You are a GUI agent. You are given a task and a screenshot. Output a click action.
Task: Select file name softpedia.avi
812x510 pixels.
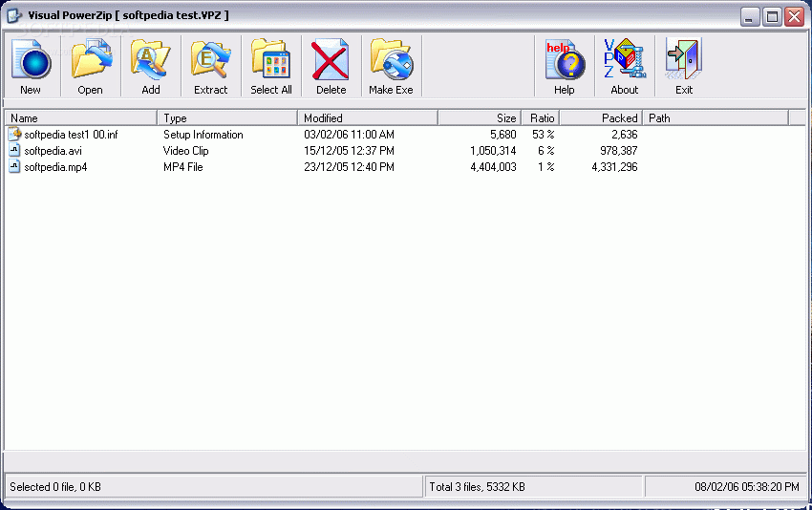click(x=53, y=151)
